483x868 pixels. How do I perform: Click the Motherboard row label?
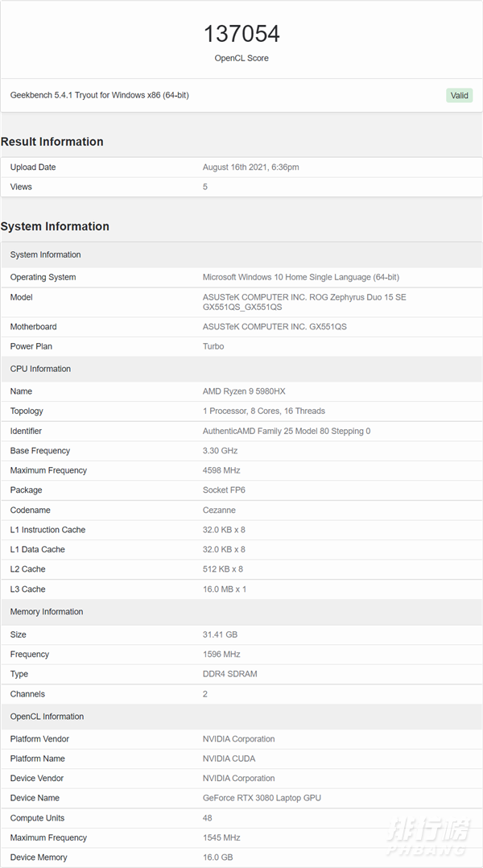point(33,327)
